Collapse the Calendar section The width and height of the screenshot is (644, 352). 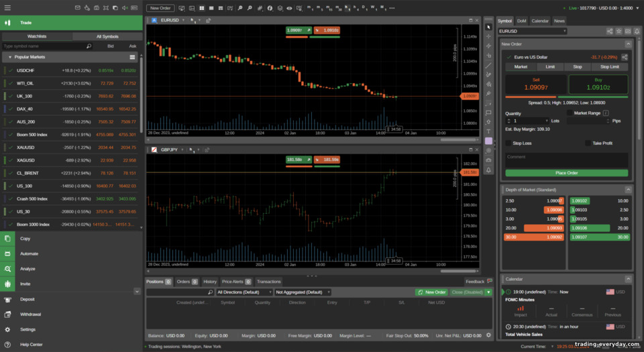click(628, 279)
